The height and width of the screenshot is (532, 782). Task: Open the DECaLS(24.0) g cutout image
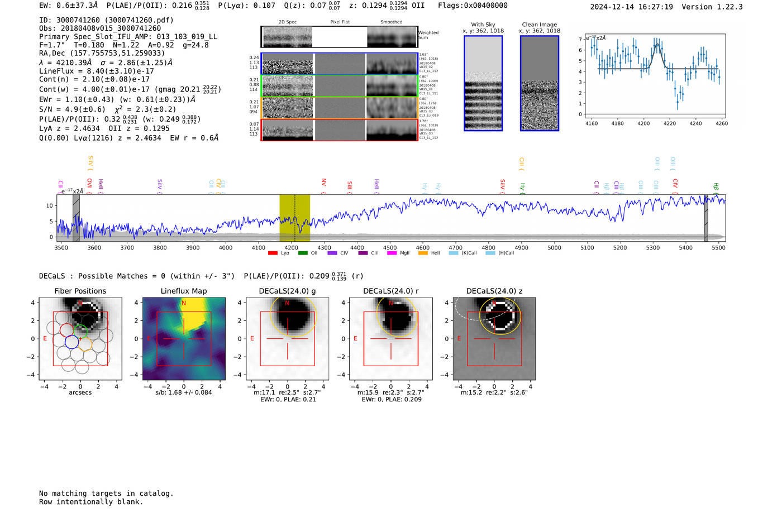(x=288, y=338)
